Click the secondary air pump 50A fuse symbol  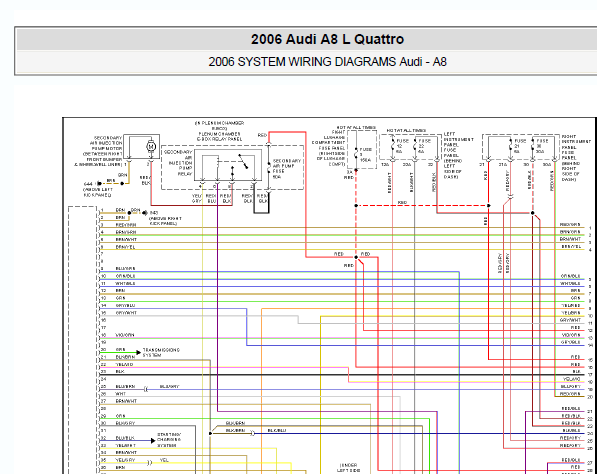pyautogui.click(x=269, y=166)
